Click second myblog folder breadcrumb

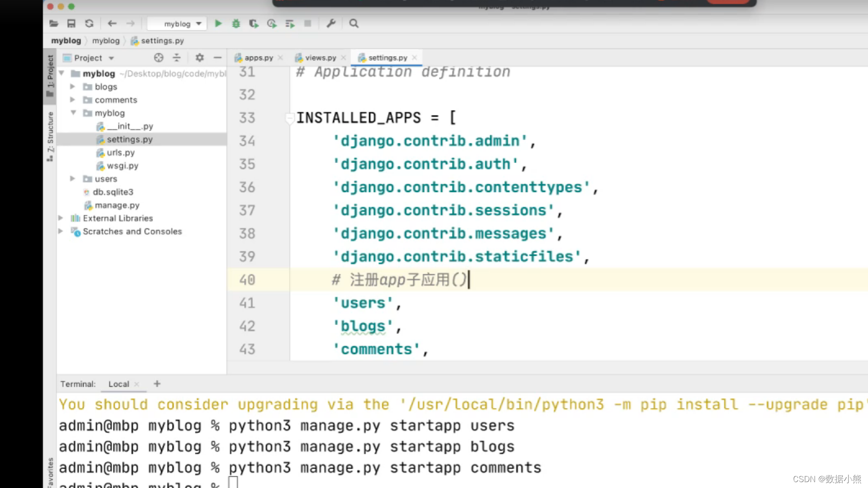point(106,41)
